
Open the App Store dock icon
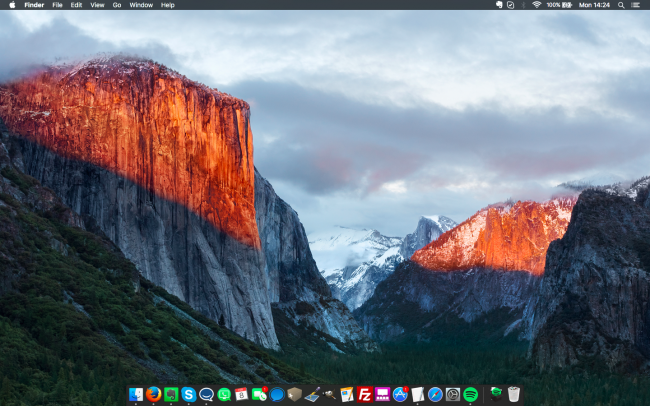click(400, 394)
